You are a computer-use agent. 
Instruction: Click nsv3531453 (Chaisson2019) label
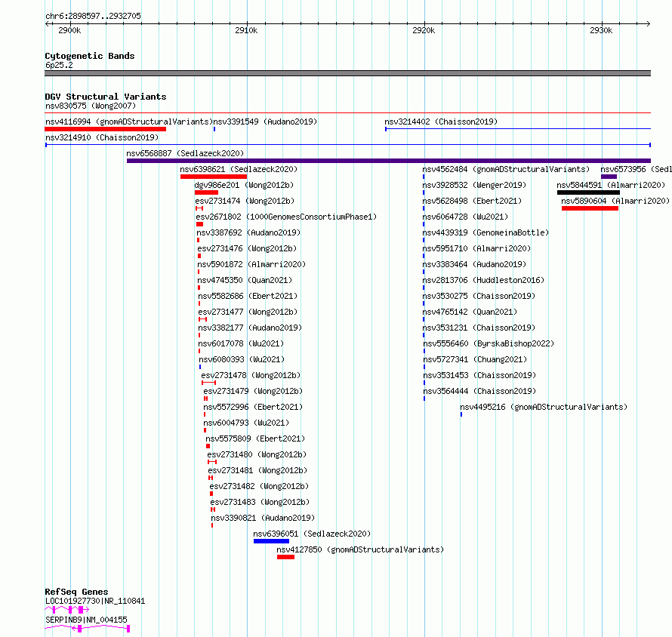[x=480, y=375]
